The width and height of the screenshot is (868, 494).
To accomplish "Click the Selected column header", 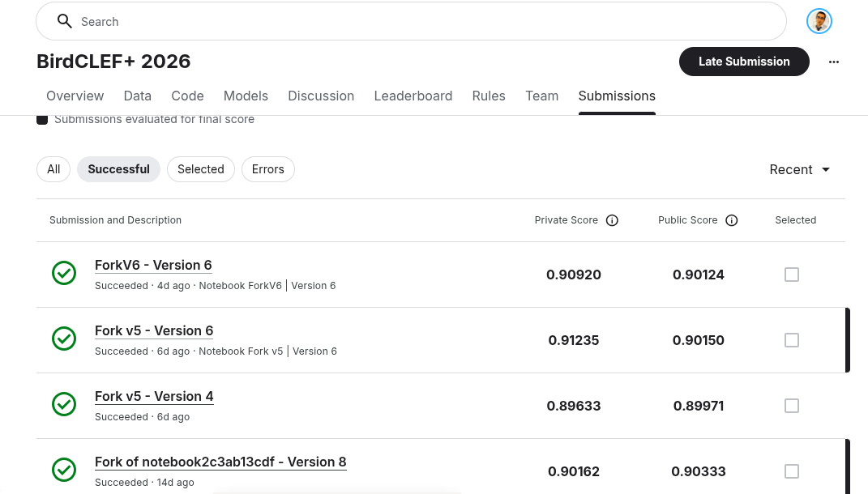I will tap(796, 220).
